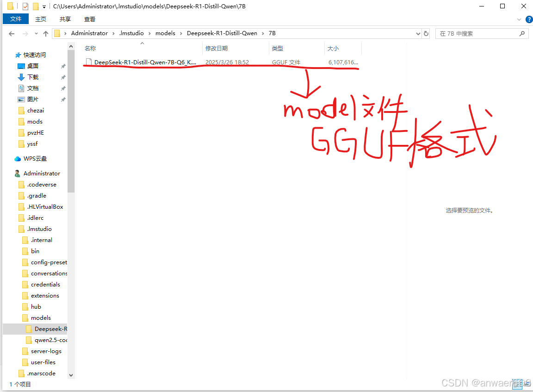Viewport: 533px width, 392px height.
Task: Open the .idlerc folder
Action: 35,218
